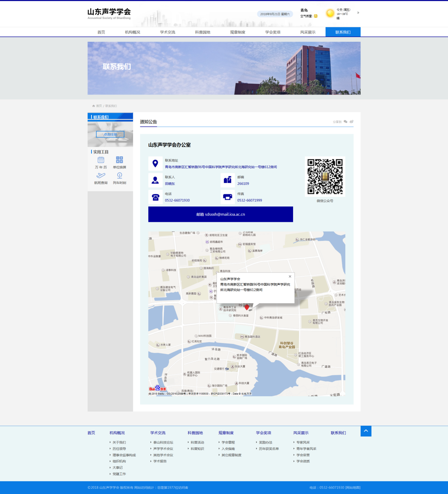The image size is (448, 494).
Task: Open footer link 青年学者风采
Action: 307,449
